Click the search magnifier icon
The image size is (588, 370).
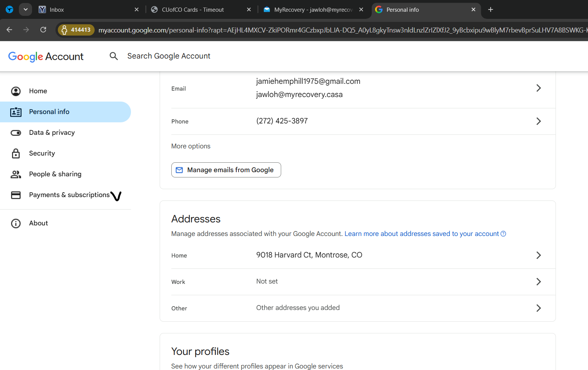[x=114, y=56]
